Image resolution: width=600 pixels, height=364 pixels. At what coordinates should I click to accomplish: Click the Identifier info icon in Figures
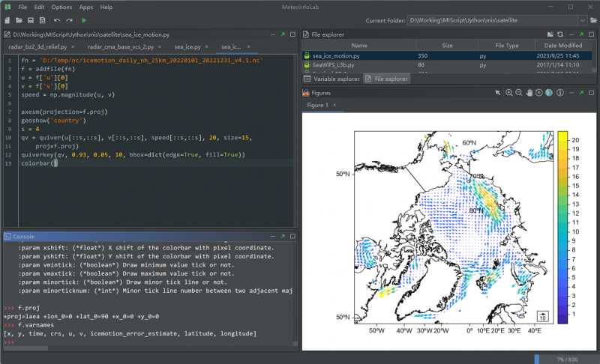[x=559, y=93]
